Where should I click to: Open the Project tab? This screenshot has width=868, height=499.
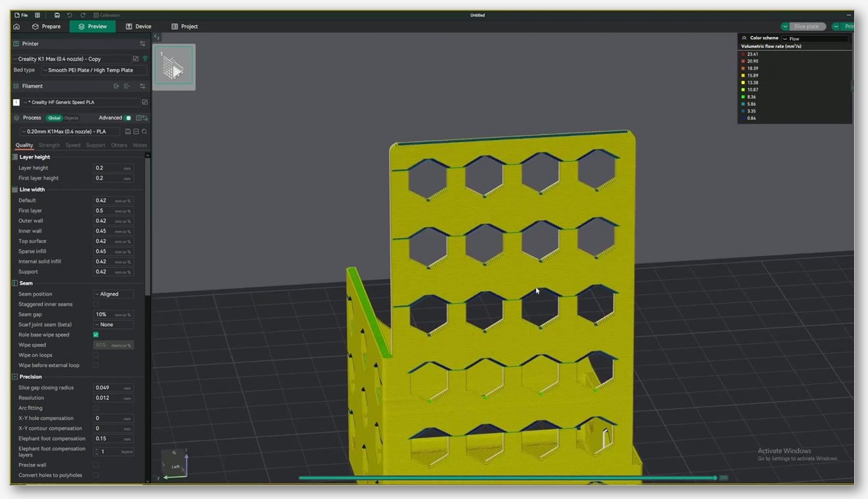coord(185,26)
